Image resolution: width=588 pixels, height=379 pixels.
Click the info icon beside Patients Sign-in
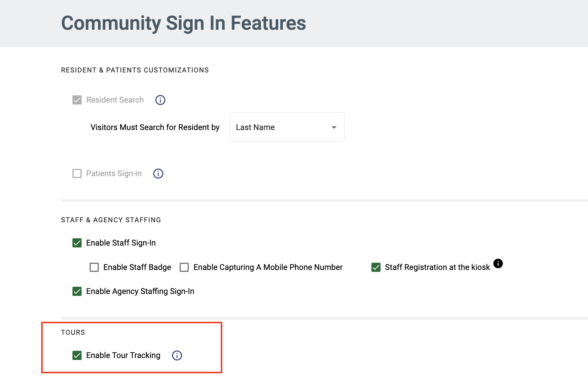(x=158, y=173)
